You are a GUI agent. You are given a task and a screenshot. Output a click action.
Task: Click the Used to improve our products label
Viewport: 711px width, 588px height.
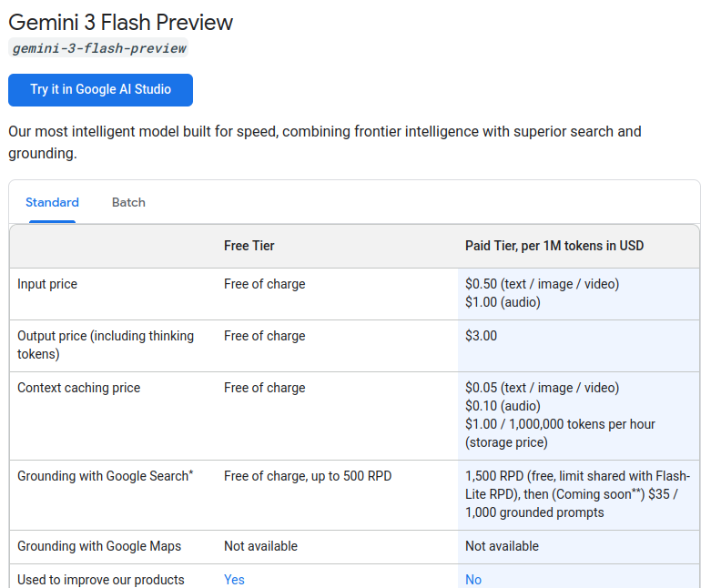(x=100, y=580)
